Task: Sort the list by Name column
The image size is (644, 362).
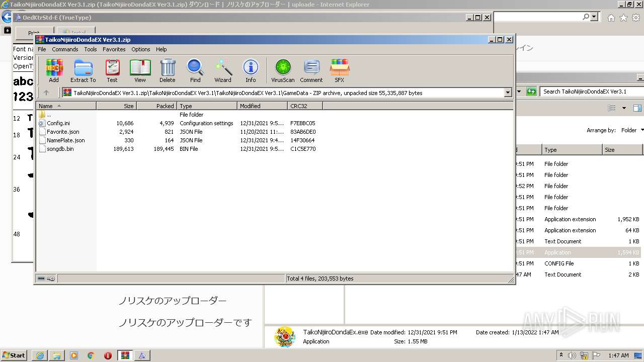Action: (x=66, y=106)
